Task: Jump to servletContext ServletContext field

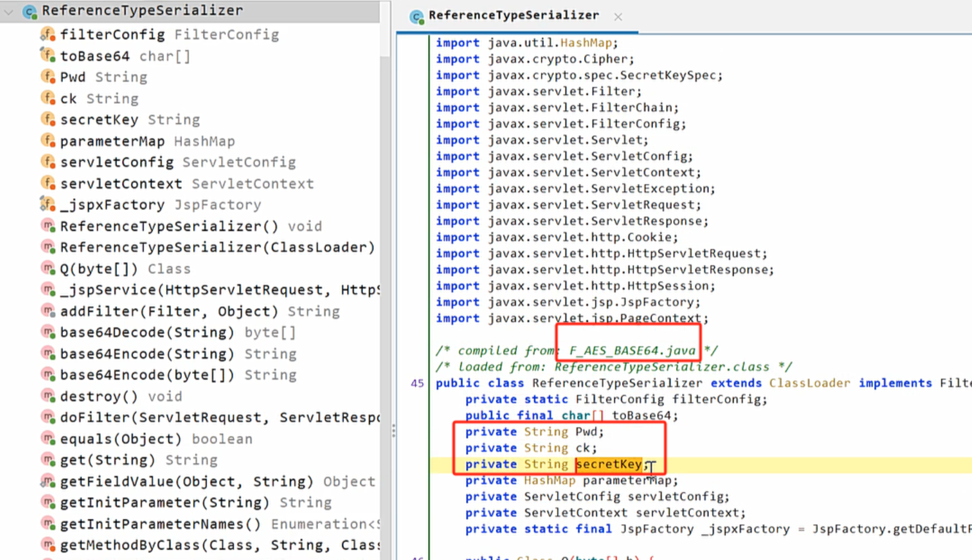Action: point(187,184)
